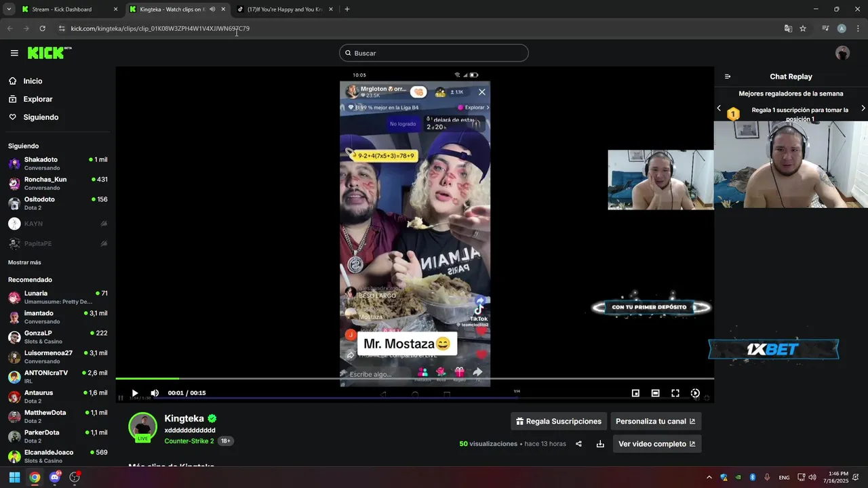Click the KICK logo
This screenshot has height=488, width=868.
click(x=49, y=53)
